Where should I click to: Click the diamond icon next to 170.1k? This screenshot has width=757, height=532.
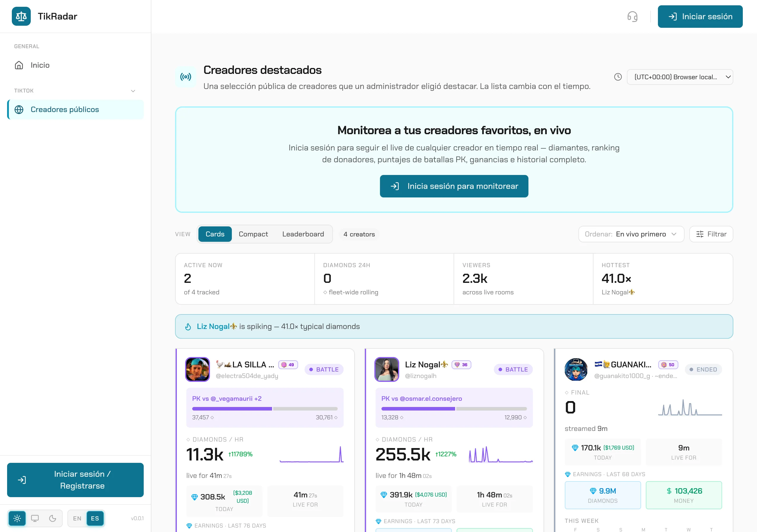tap(575, 447)
